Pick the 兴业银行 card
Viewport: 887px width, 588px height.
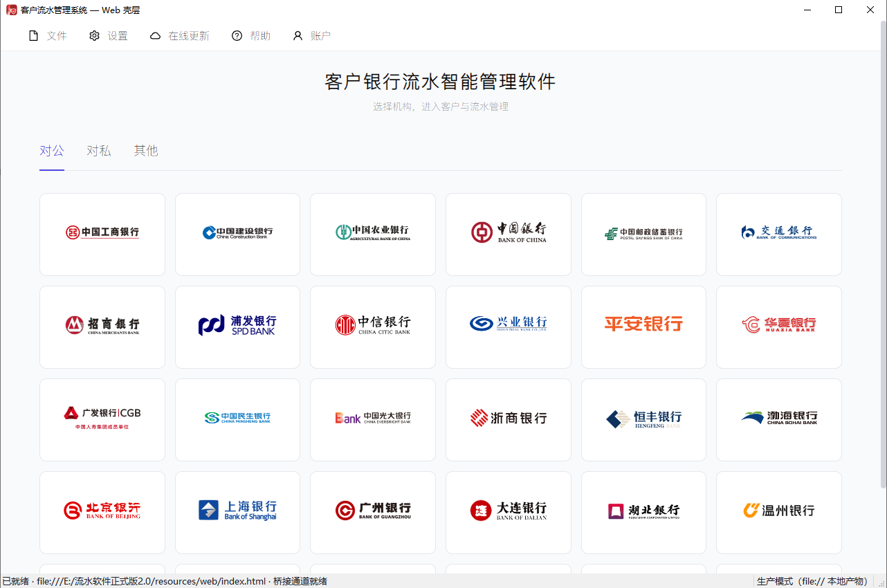pyautogui.click(x=509, y=327)
